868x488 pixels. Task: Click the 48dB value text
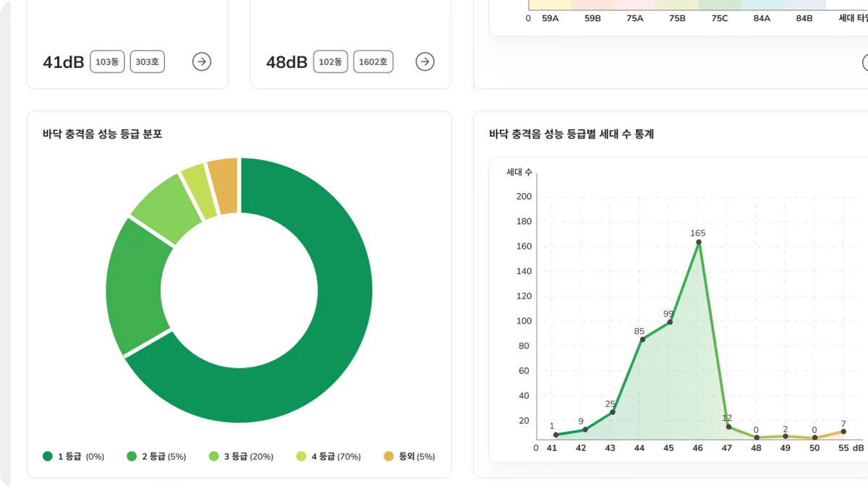(287, 62)
